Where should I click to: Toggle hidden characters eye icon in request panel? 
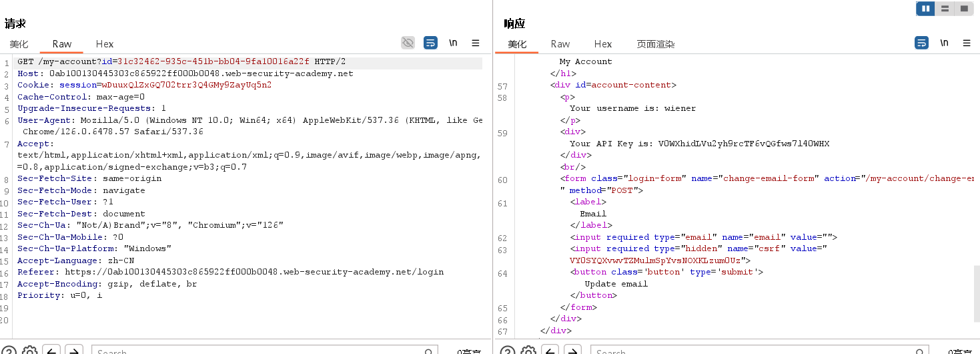408,43
